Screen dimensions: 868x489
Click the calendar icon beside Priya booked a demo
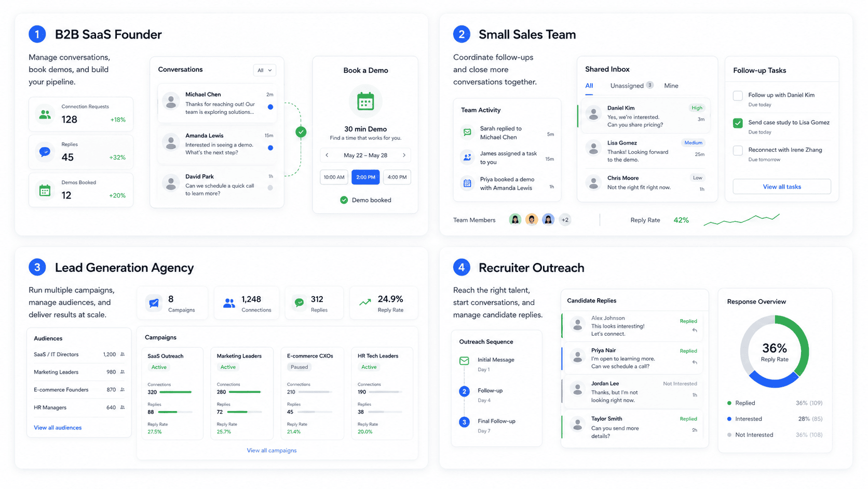467,183
